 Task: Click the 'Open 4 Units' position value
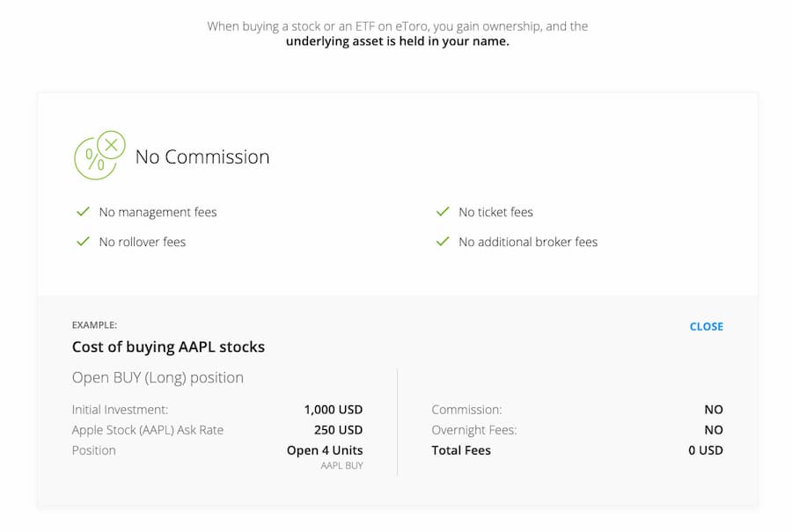(325, 450)
